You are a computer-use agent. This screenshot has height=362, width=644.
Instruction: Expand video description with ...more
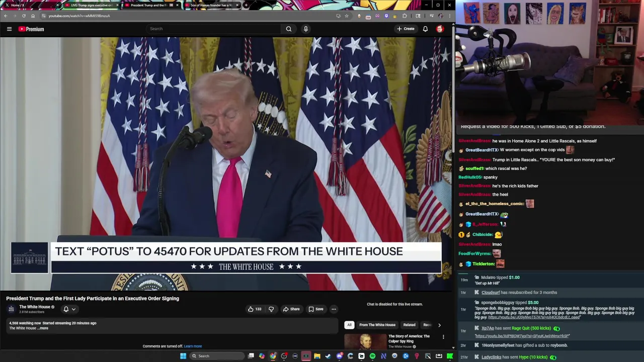click(43, 328)
